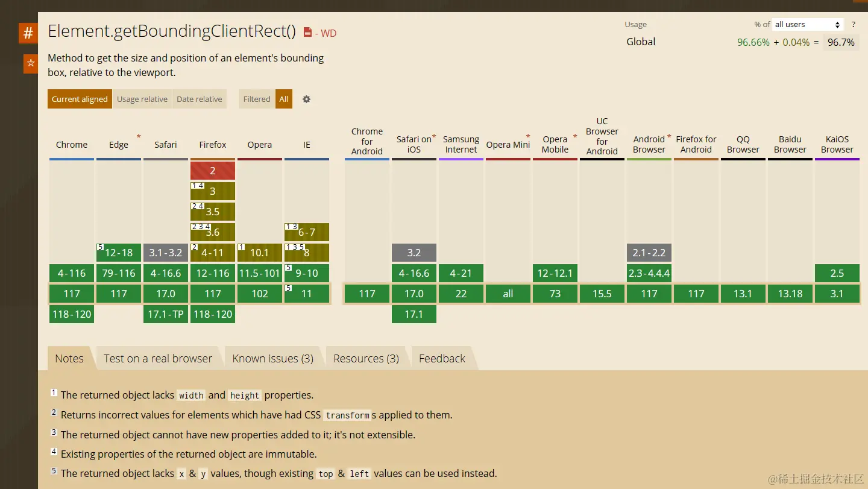Click the Edge column header
The image size is (868, 489).
(119, 145)
